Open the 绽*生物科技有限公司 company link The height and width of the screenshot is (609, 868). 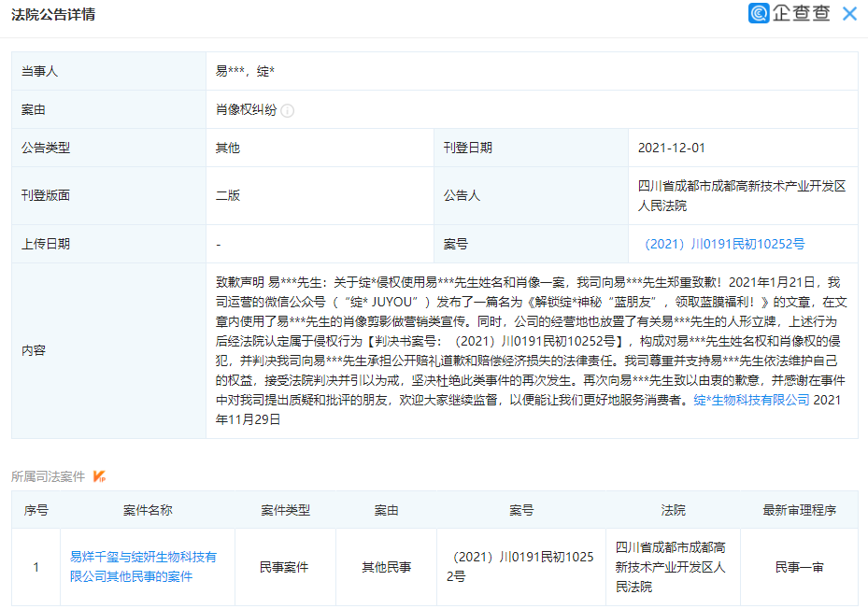click(751, 400)
